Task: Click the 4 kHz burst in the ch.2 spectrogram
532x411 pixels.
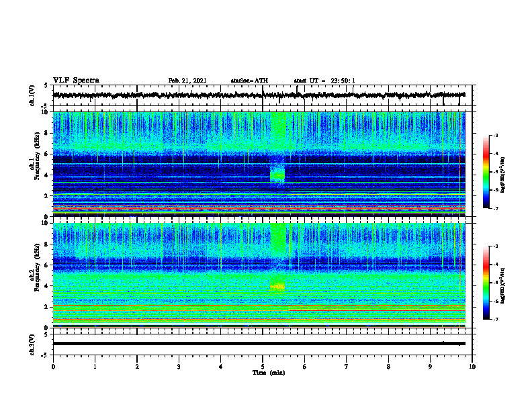Action: (x=277, y=286)
